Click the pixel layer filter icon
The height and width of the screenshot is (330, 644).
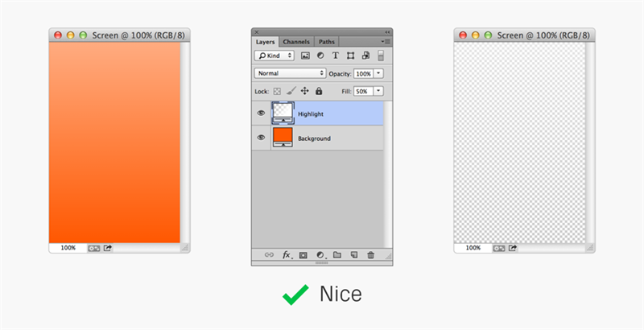305,56
